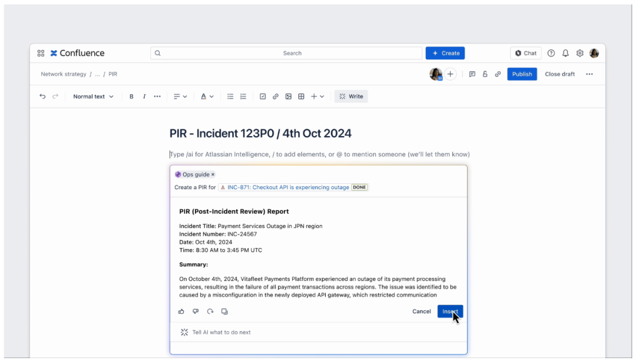Open the text color dropdown
This screenshot has width=636, height=364.
coord(207,97)
